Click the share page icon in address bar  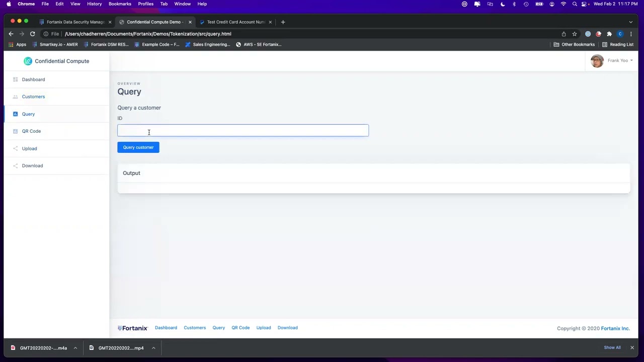pyautogui.click(x=563, y=34)
